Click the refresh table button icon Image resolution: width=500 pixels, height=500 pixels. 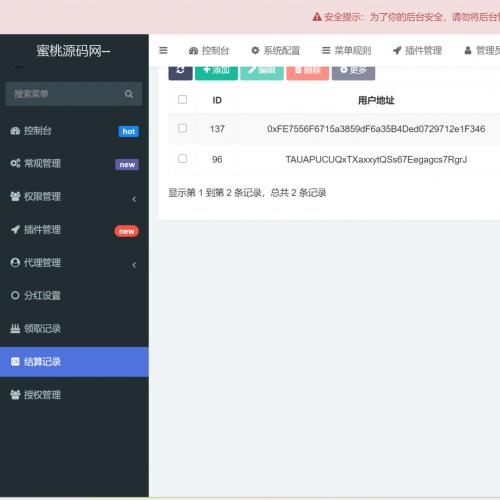[180, 71]
